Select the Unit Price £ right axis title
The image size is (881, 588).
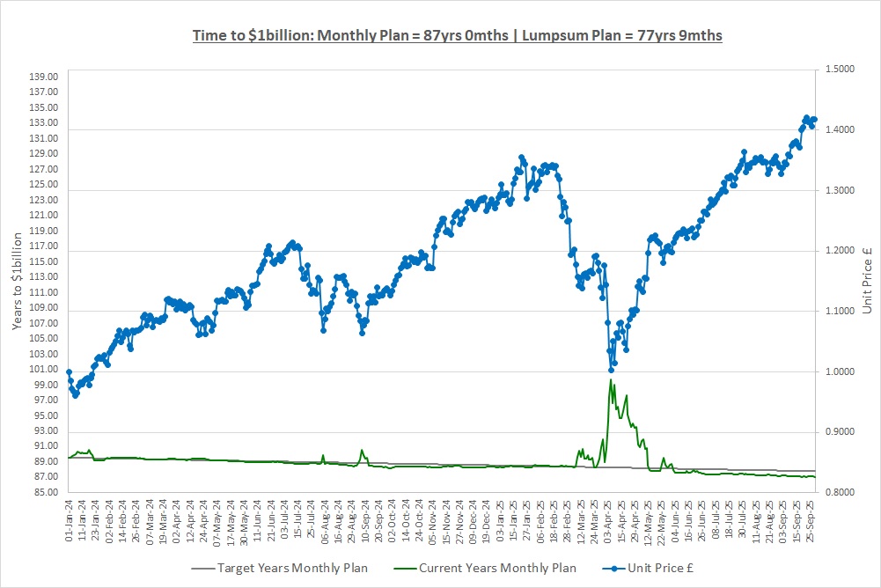pos(866,282)
